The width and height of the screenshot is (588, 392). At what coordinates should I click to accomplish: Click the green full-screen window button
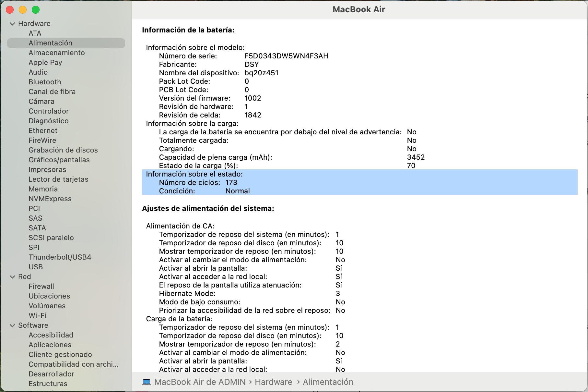pyautogui.click(x=36, y=10)
